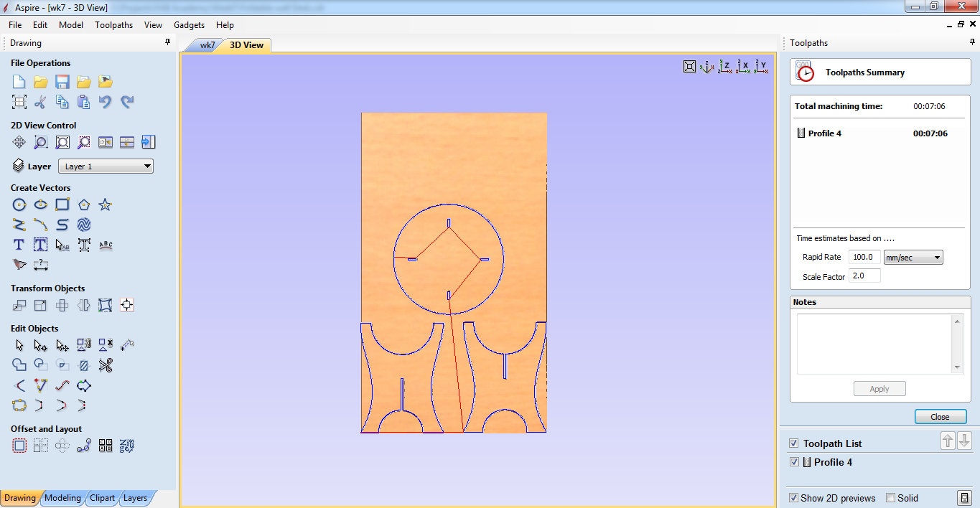Switch to the Modeling tab
The height and width of the screenshot is (508, 980).
[62, 498]
